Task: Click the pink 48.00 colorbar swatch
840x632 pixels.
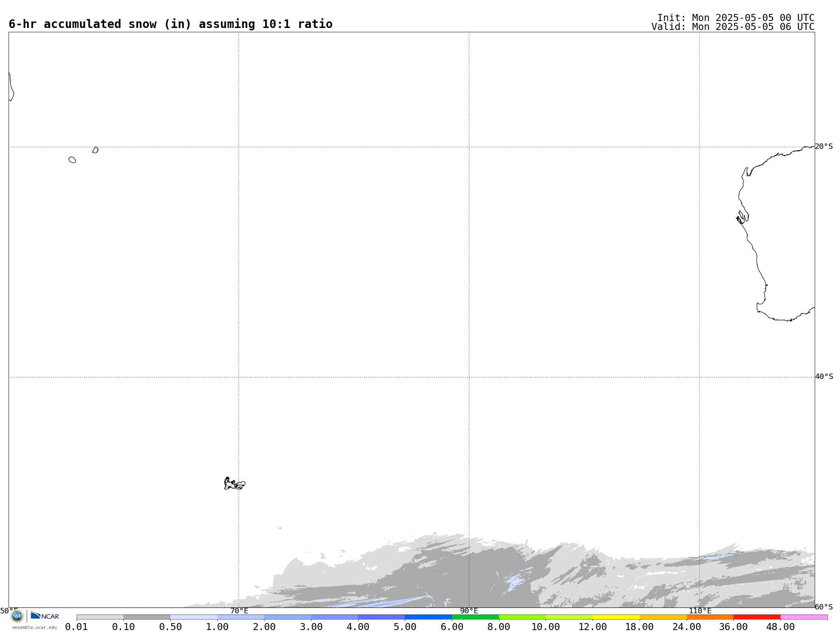Action: tap(804, 617)
